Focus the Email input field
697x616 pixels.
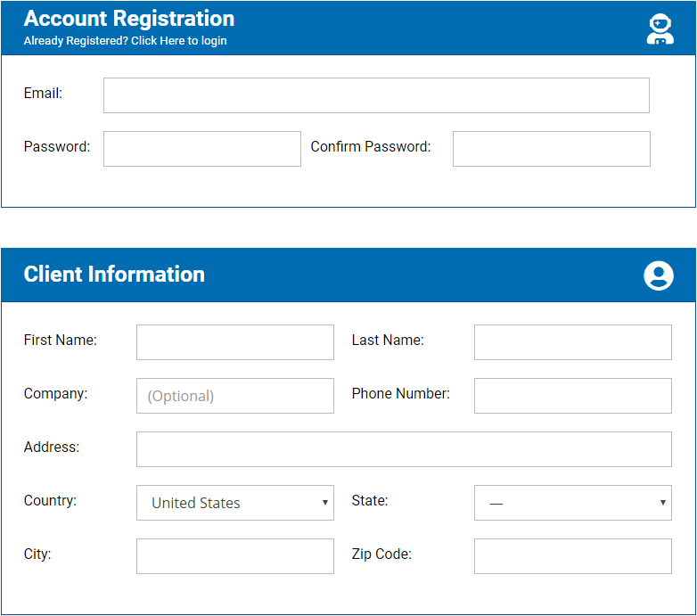(x=376, y=95)
